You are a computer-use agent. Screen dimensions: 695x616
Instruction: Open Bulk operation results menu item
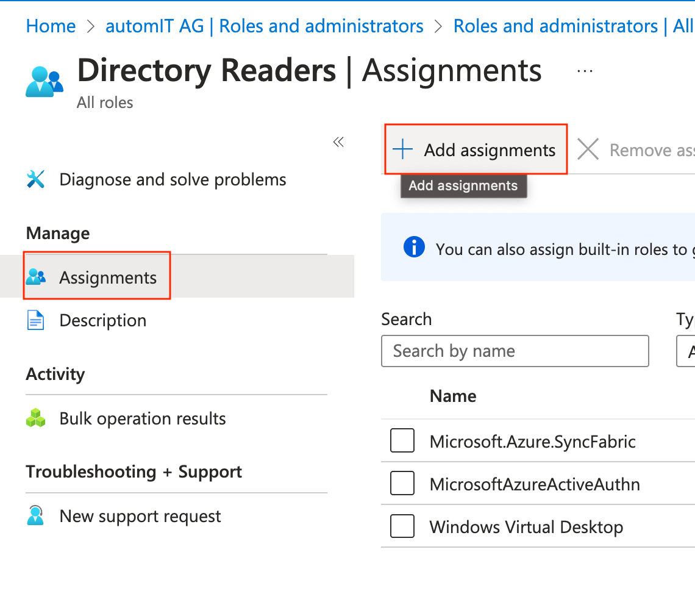pos(142,418)
